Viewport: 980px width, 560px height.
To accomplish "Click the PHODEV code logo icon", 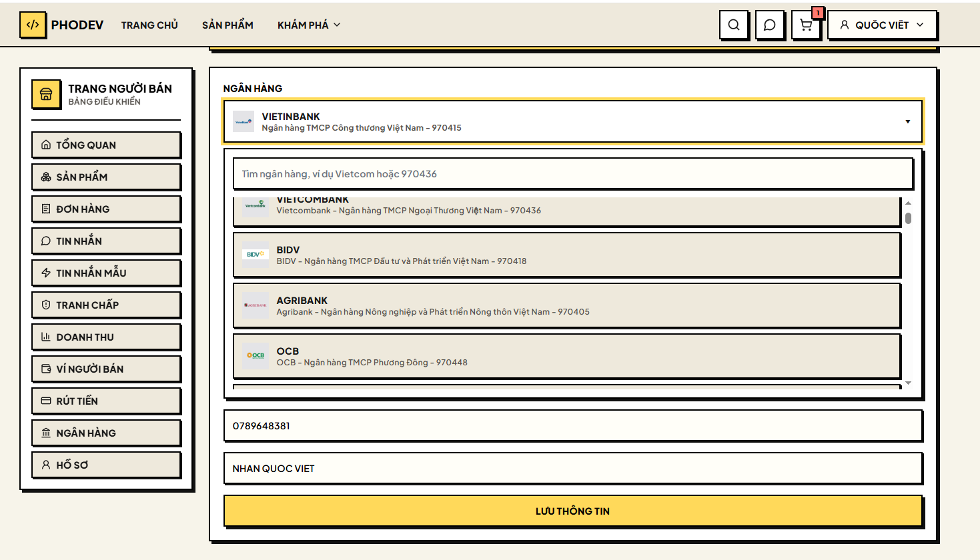I will [x=33, y=25].
